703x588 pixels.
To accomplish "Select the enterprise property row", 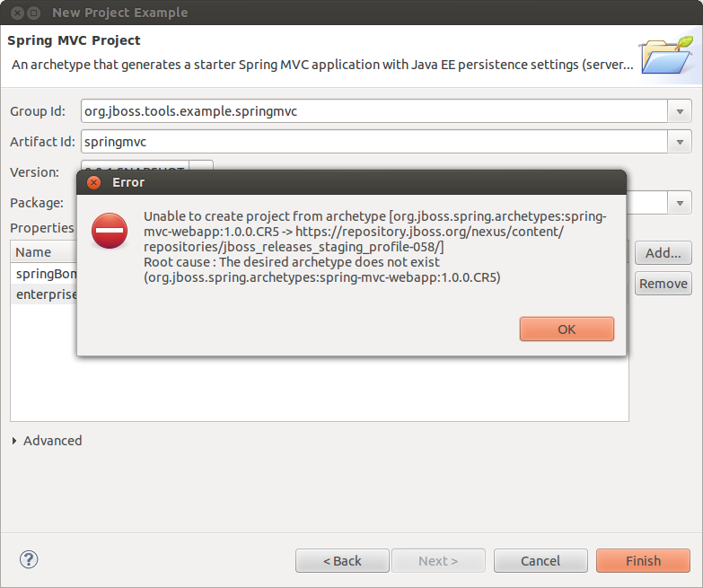I will pyautogui.click(x=44, y=294).
